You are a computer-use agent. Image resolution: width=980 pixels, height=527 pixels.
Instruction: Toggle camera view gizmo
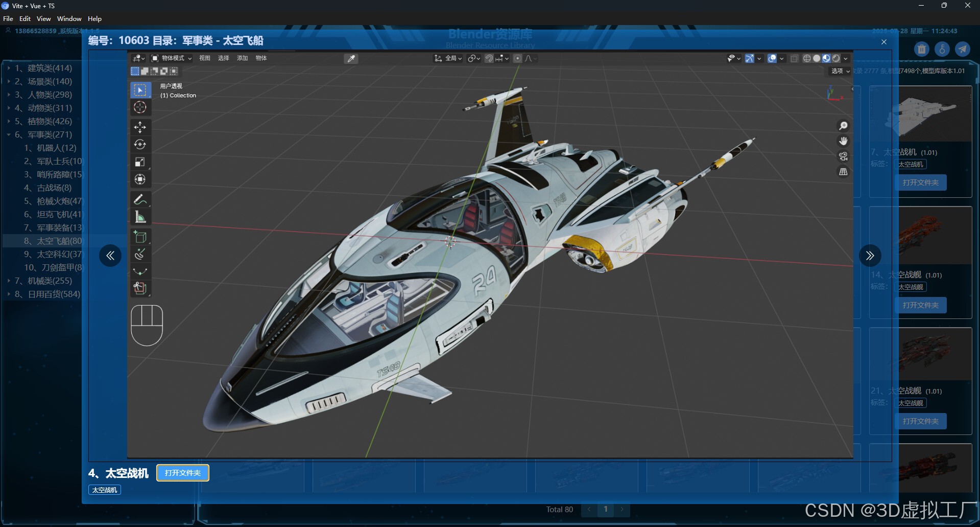click(843, 156)
